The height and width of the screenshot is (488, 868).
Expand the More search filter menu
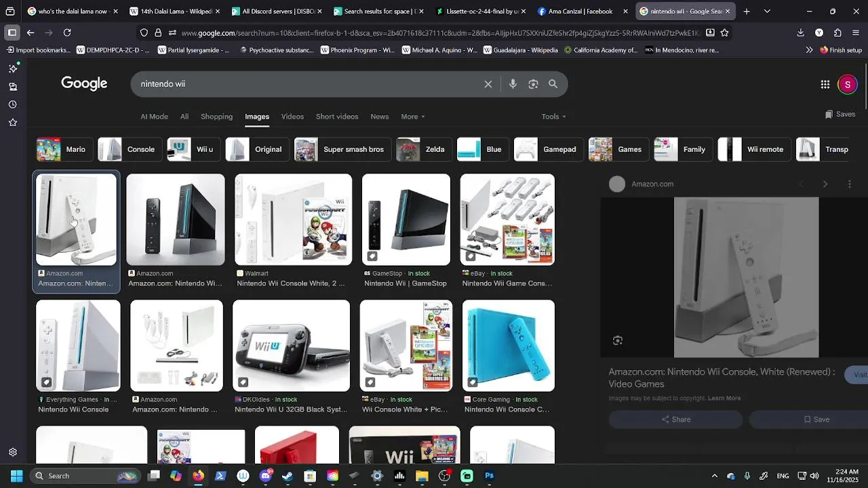[413, 117]
